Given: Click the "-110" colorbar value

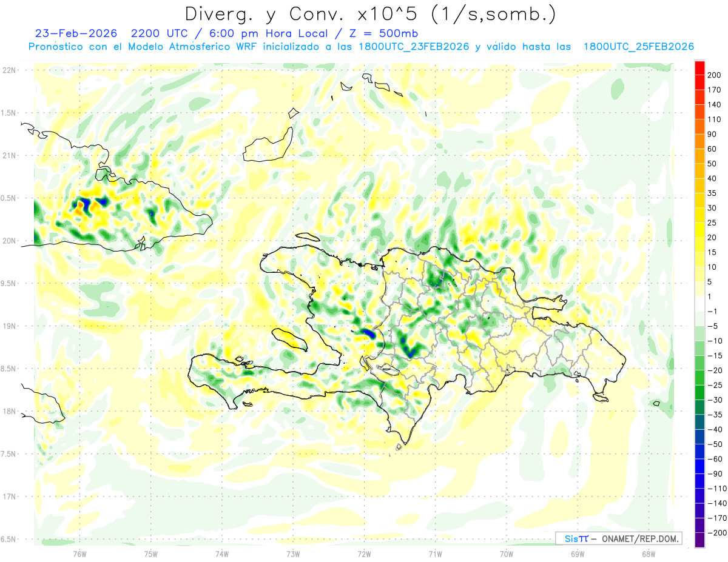Looking at the screenshot, I should click(x=716, y=488).
